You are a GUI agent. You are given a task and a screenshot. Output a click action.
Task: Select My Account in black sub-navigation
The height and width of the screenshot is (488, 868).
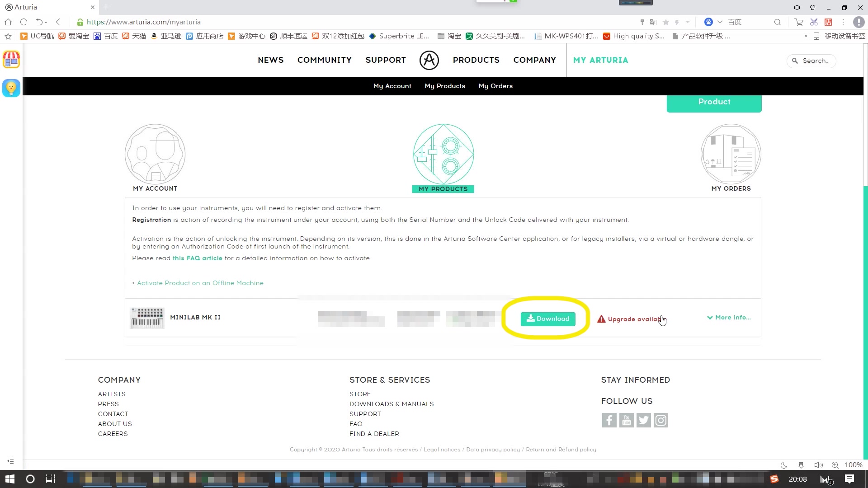[392, 86]
